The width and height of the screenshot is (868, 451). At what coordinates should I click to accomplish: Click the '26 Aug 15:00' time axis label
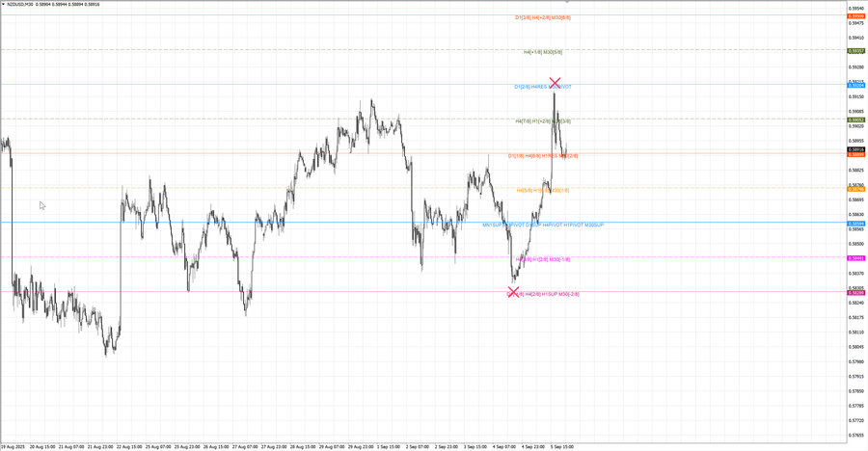pyautogui.click(x=216, y=446)
